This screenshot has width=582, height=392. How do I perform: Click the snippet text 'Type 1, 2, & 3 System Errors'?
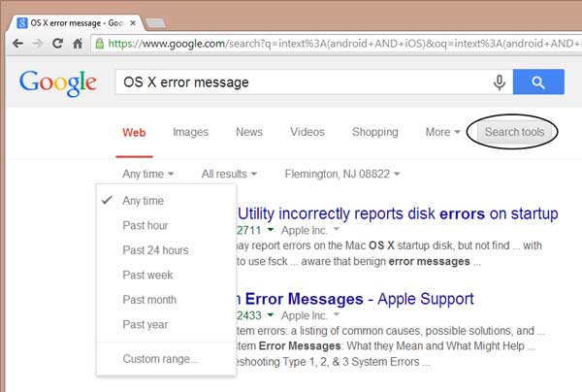click(x=351, y=362)
